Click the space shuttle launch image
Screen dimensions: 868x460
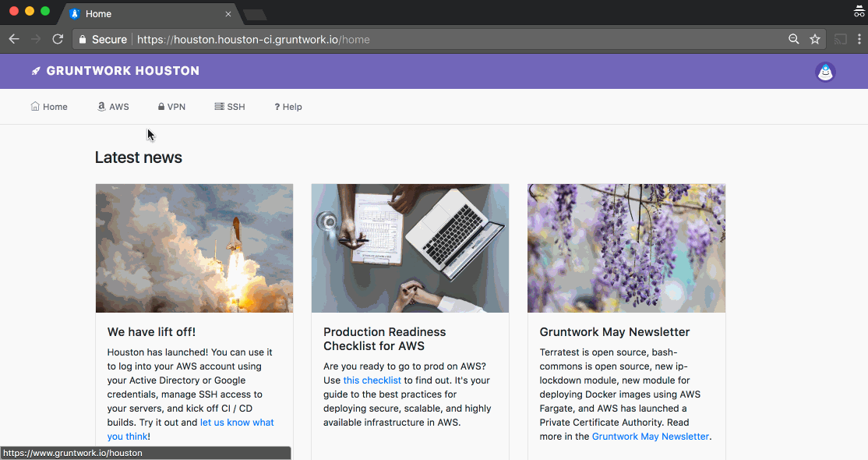(x=194, y=248)
